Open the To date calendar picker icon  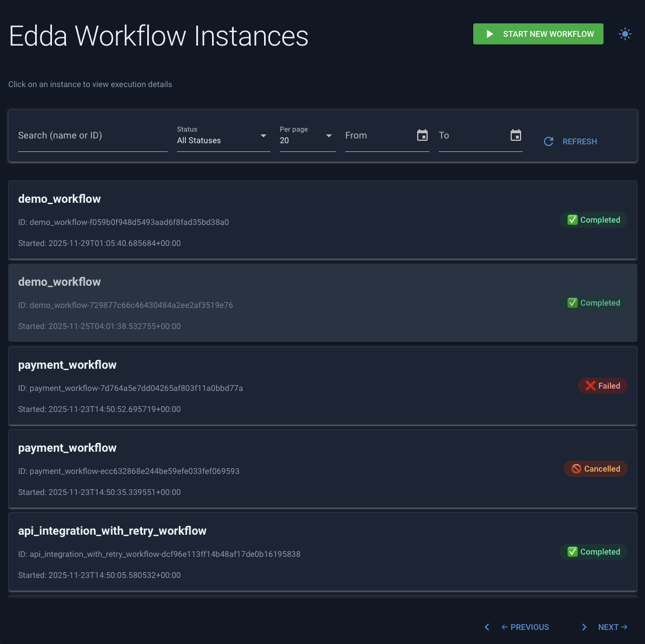click(x=516, y=135)
